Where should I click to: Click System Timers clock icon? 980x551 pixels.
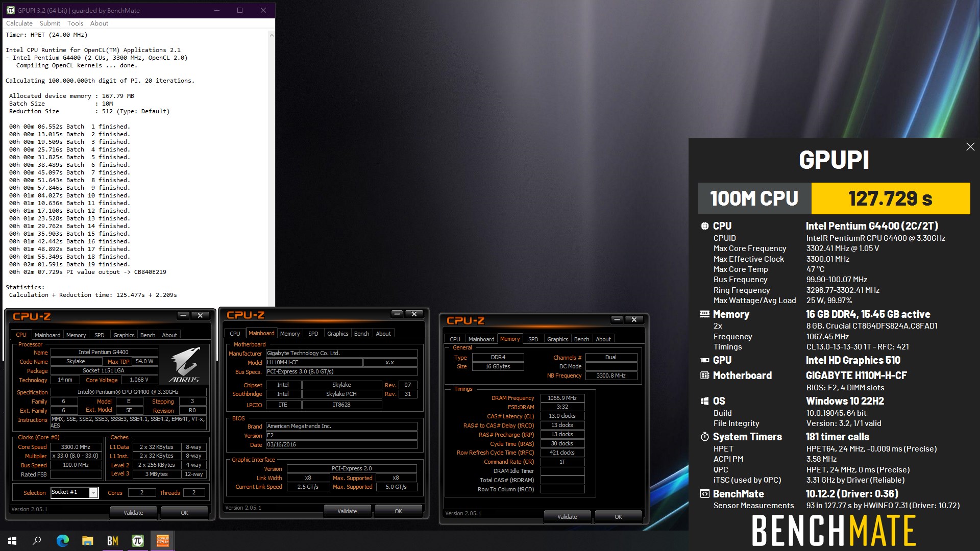tap(705, 437)
